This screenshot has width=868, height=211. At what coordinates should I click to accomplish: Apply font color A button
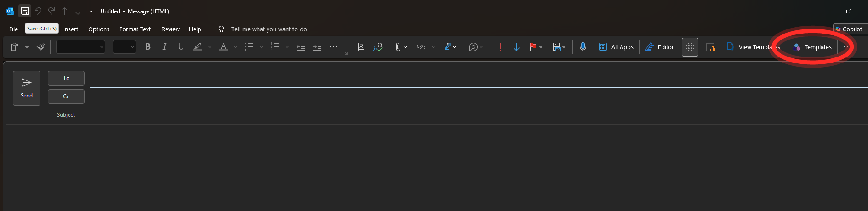223,47
